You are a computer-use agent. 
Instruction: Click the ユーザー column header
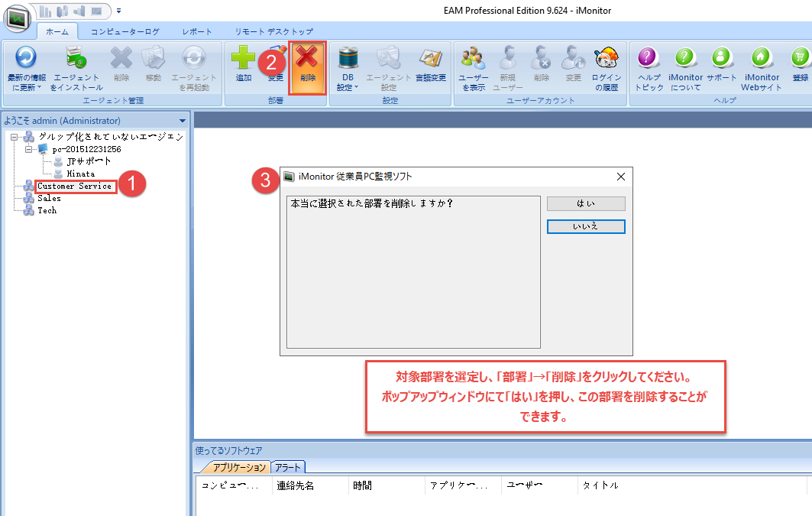tap(539, 485)
